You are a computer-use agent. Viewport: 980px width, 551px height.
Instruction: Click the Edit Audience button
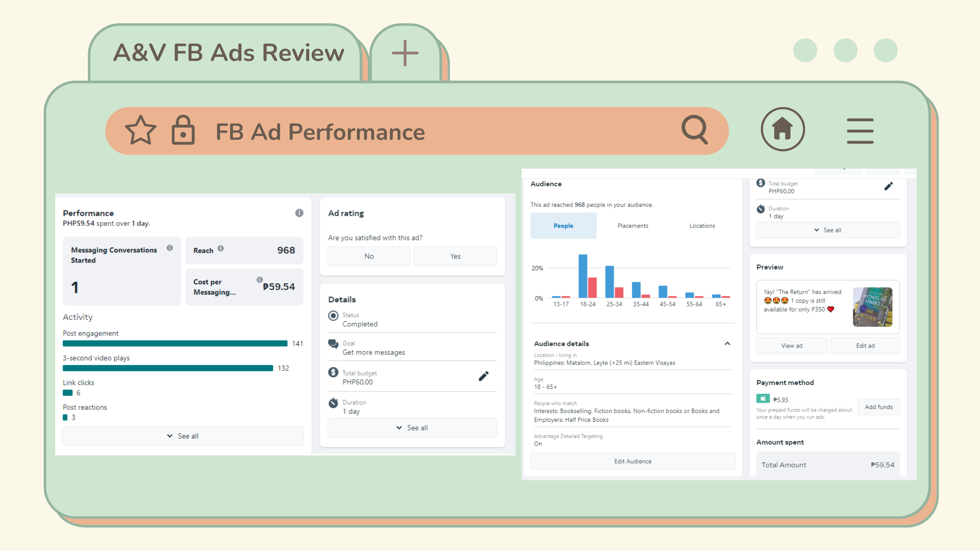pos(633,461)
